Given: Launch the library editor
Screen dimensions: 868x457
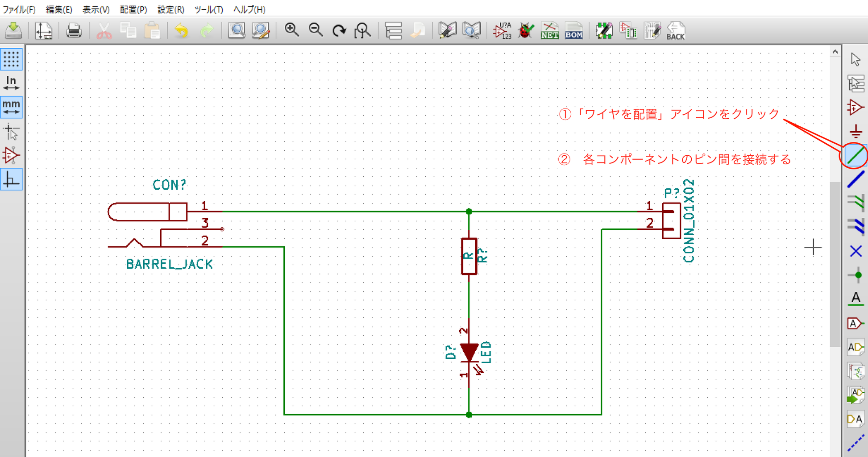Looking at the screenshot, I should (448, 30).
